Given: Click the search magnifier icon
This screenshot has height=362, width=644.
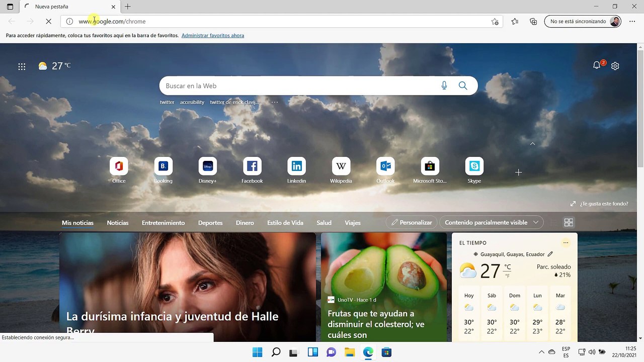Looking at the screenshot, I should [463, 85].
